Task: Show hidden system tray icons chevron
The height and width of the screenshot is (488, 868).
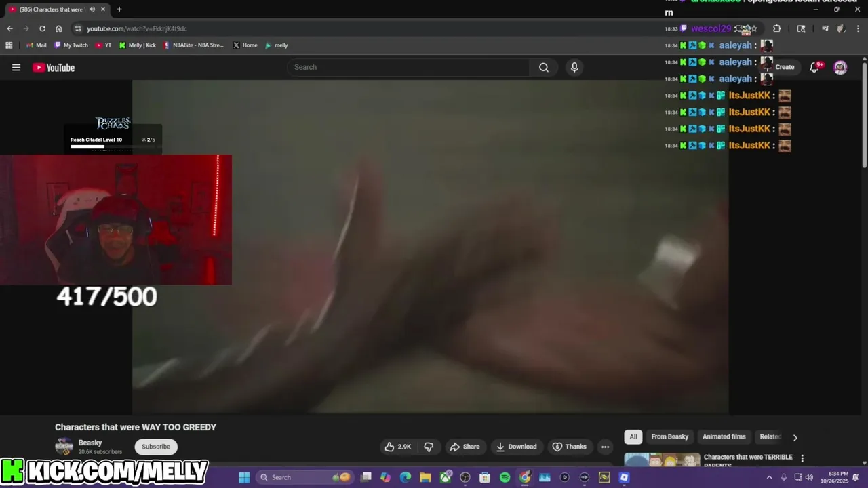Action: (x=769, y=477)
